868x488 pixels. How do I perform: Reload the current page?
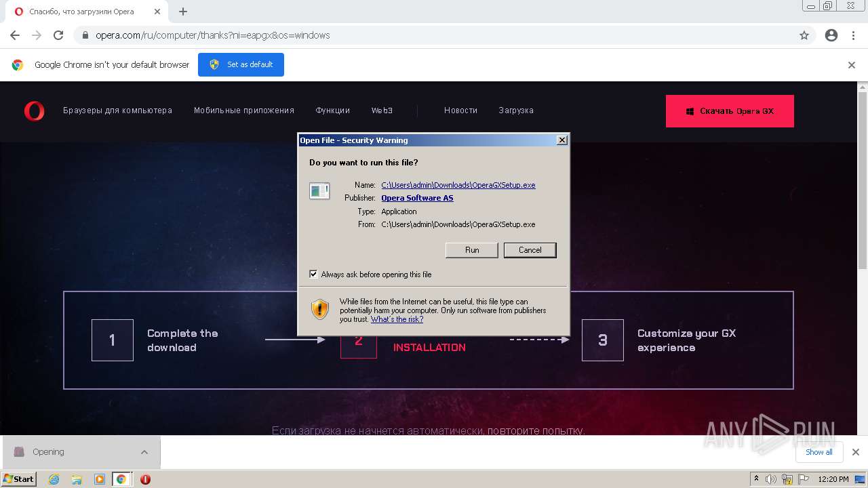58,35
